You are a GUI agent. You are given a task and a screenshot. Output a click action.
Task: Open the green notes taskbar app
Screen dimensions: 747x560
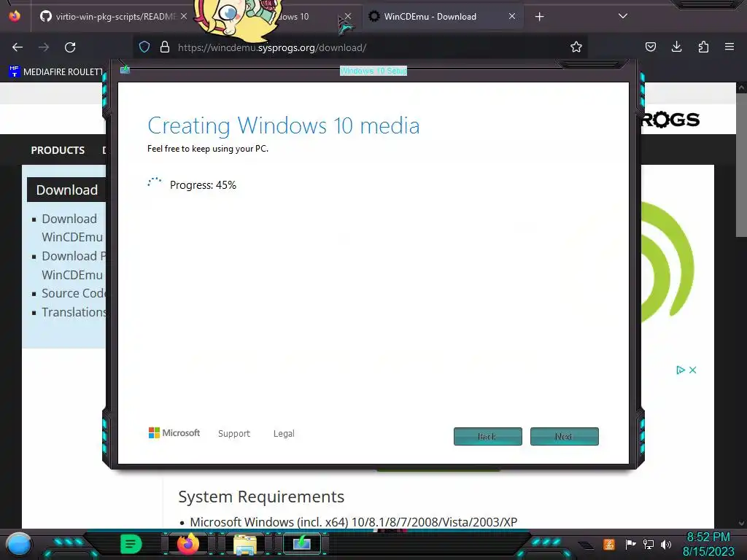pyautogui.click(x=131, y=544)
